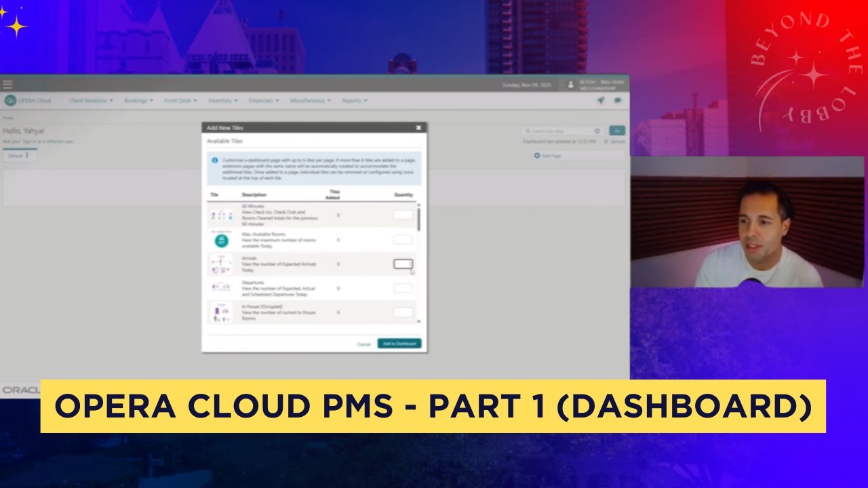Image resolution: width=868 pixels, height=488 pixels.
Task: Click Quantity field for Departures tile
Action: pos(403,288)
